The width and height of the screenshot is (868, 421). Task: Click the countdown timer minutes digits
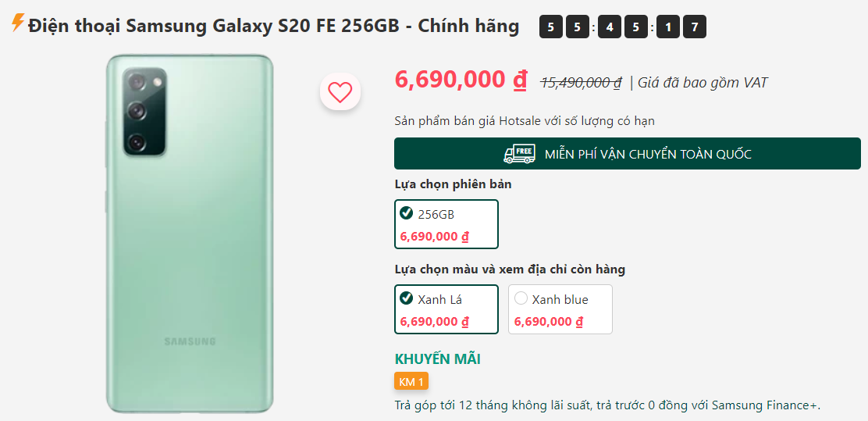click(622, 27)
